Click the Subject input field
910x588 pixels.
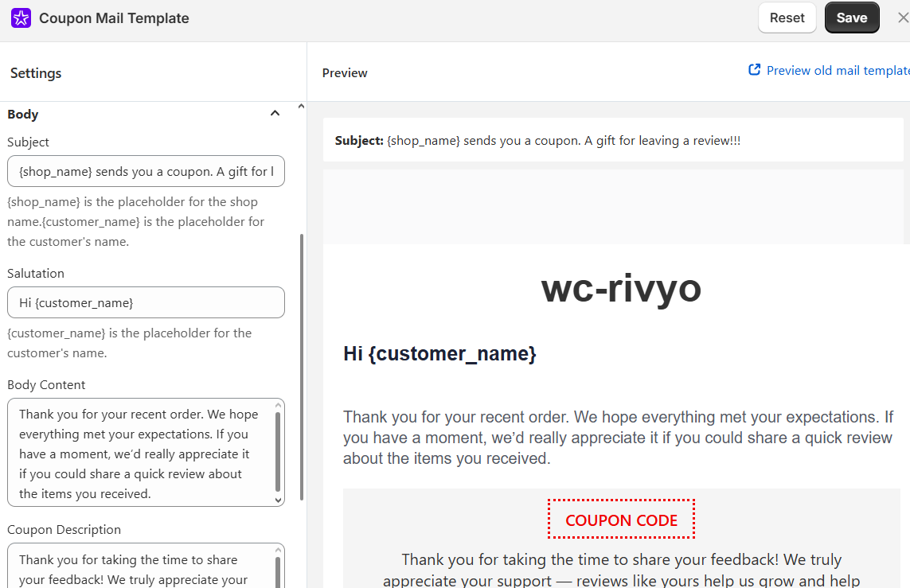[x=146, y=171]
